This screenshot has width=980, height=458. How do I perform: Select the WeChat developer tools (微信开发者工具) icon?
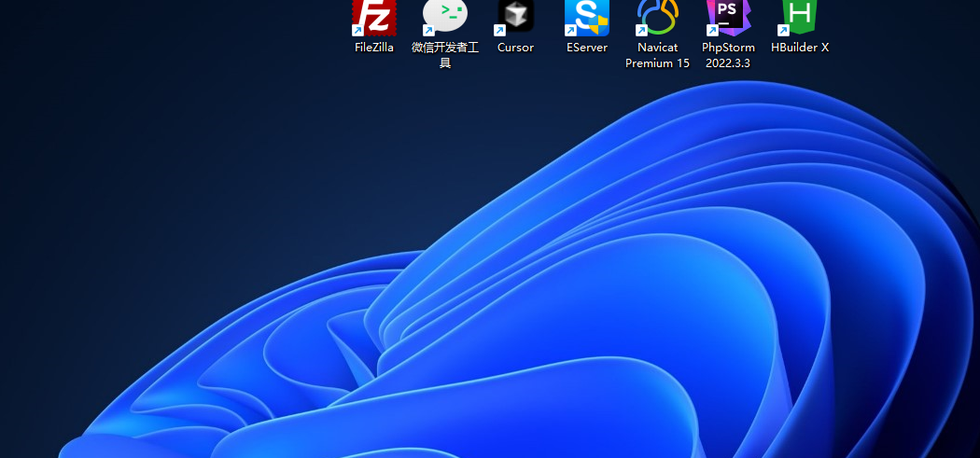445,15
